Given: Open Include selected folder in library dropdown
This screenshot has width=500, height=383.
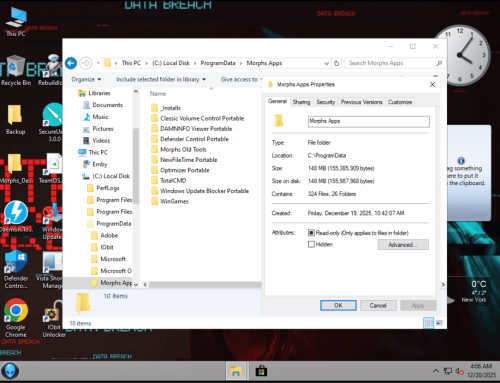Looking at the screenshot, I should coord(161,79).
